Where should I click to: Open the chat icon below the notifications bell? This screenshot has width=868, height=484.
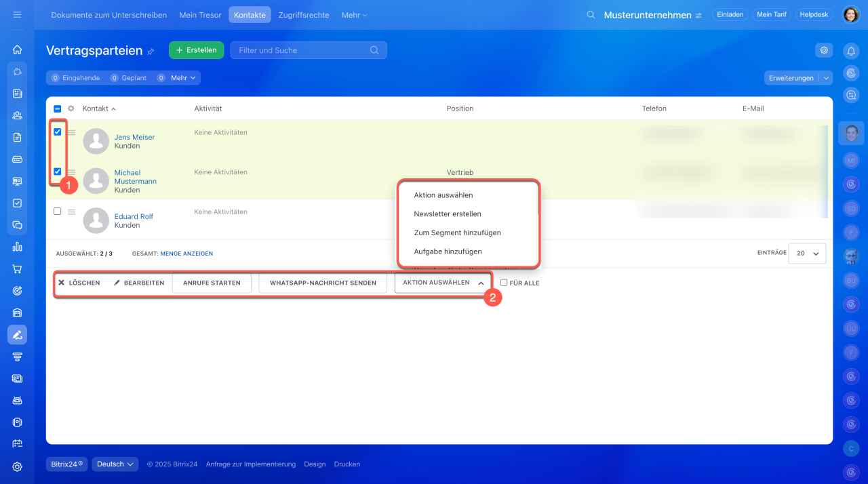(x=851, y=95)
